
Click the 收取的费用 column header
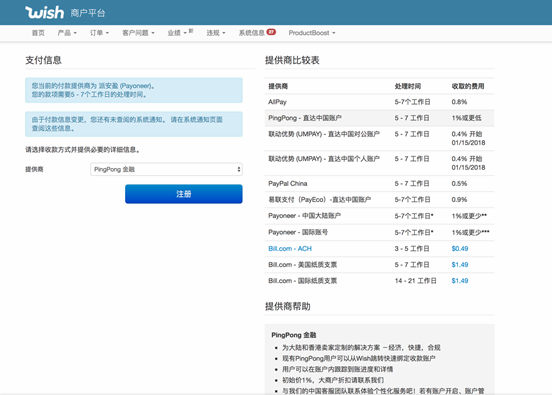click(468, 86)
